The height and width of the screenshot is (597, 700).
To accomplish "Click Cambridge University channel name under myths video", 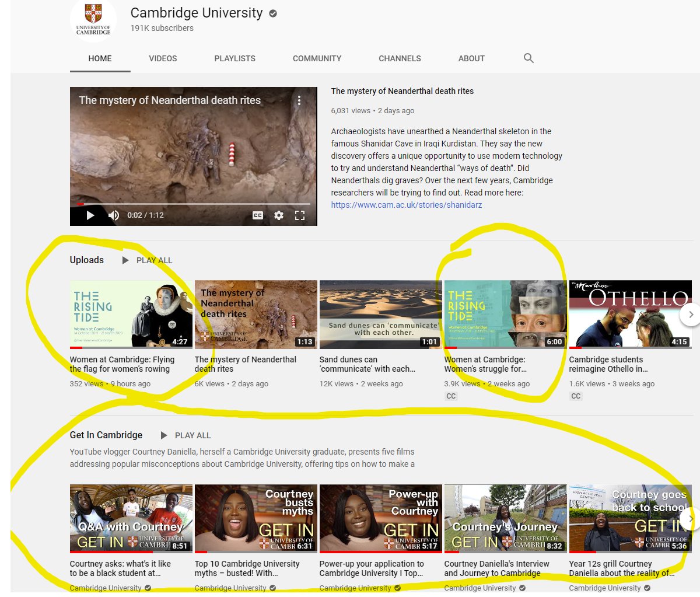I will point(230,588).
